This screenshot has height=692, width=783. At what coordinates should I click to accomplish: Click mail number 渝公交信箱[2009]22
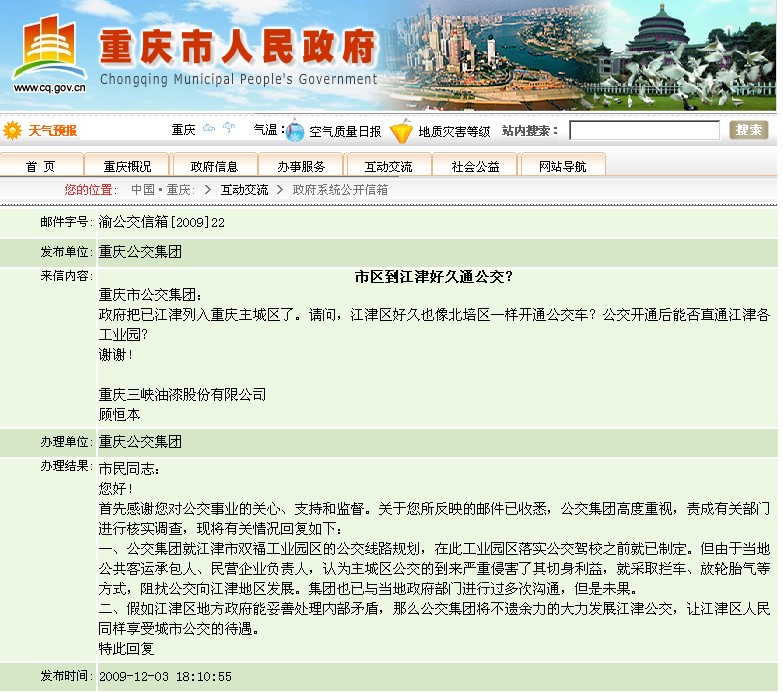(162, 222)
